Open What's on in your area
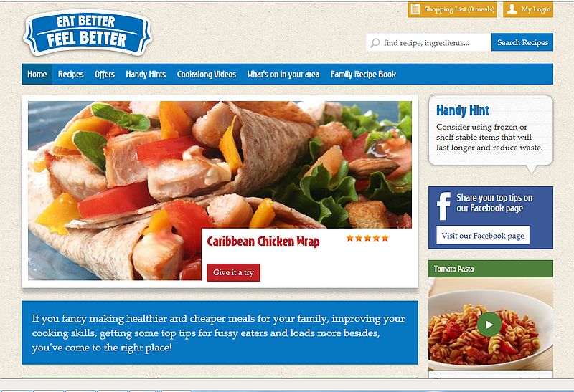The height and width of the screenshot is (392, 574). 283,75
